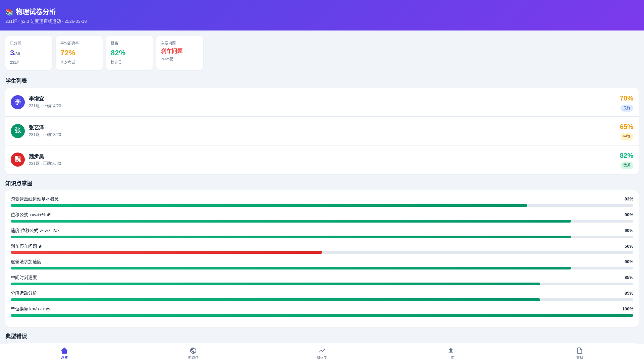Click the 速度-位移公式 v²-v₀²=2ax label
The height and width of the screenshot is (362, 644).
[35, 231]
